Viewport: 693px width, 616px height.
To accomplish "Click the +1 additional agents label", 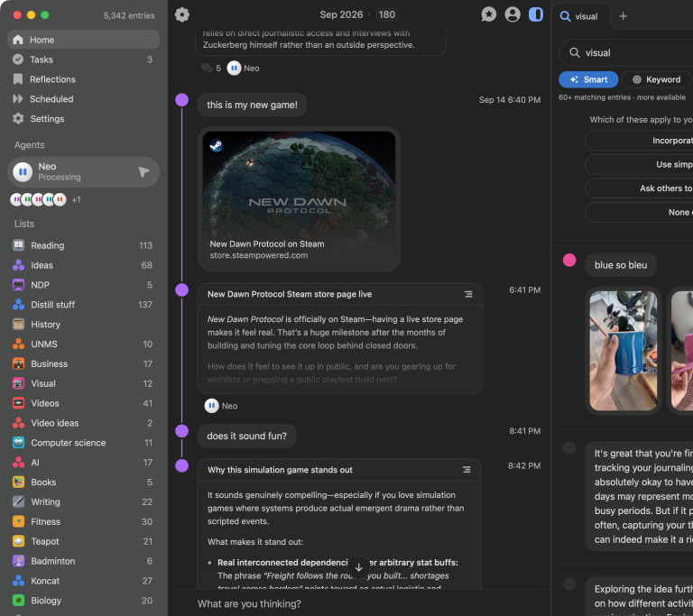I will coord(77,200).
